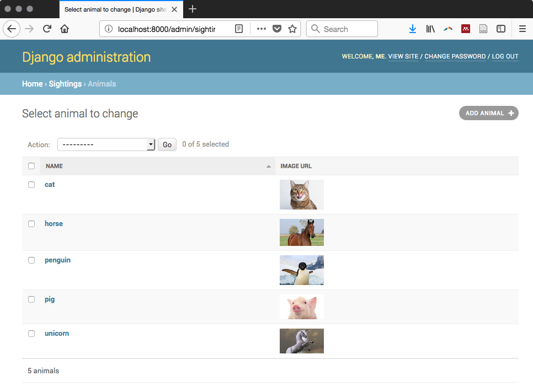Screen dimensions: 533x392
Task: Click the red extension icon in toolbar
Action: point(466,29)
